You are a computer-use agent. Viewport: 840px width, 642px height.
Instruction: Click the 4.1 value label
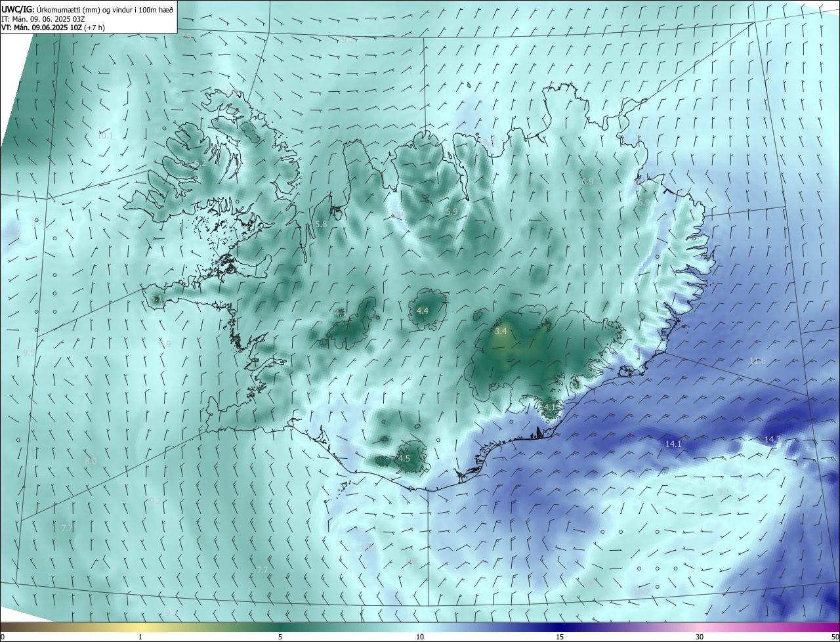550,408
